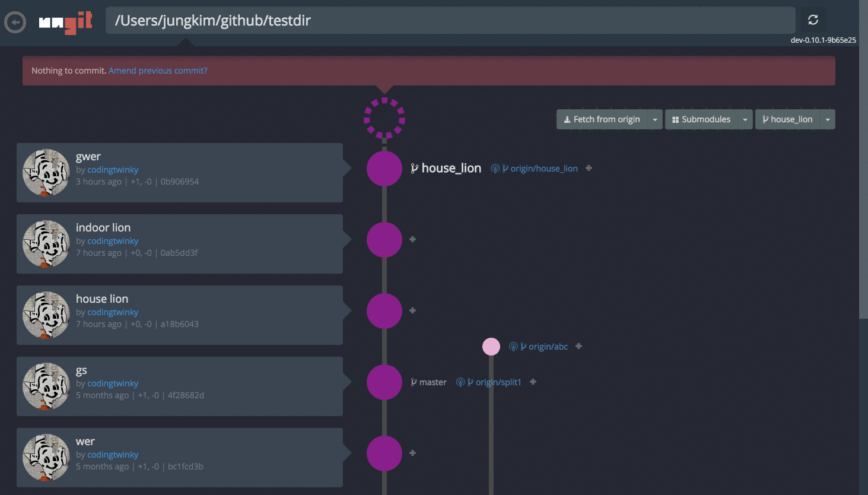Viewport: 868px width, 495px height.
Task: Click the house_lion branch button in toolbar
Action: point(787,119)
